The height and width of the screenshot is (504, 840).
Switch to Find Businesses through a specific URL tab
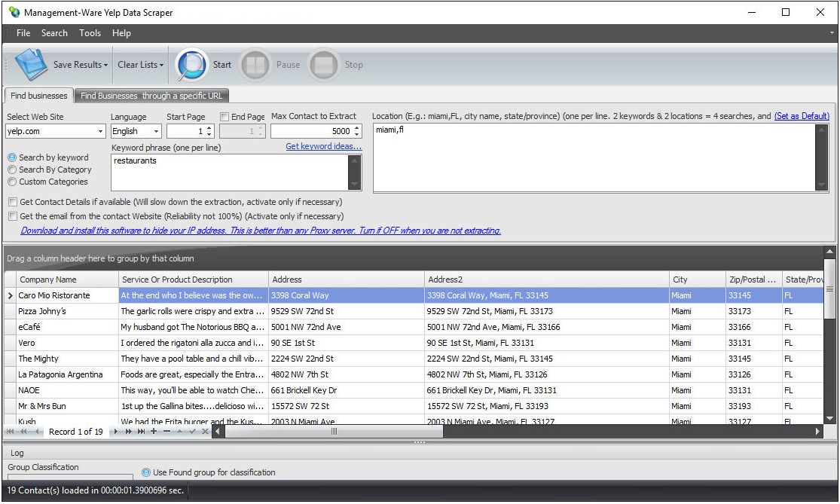pyautogui.click(x=151, y=96)
